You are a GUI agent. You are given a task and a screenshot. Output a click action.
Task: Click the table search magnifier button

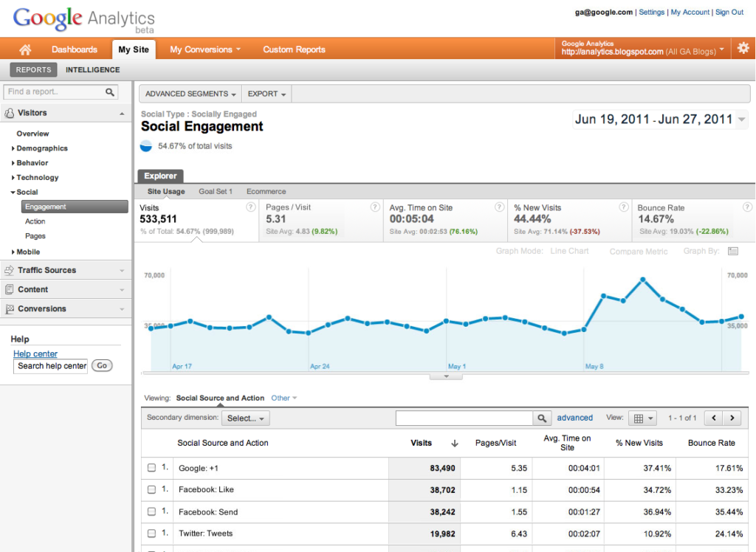click(x=543, y=418)
